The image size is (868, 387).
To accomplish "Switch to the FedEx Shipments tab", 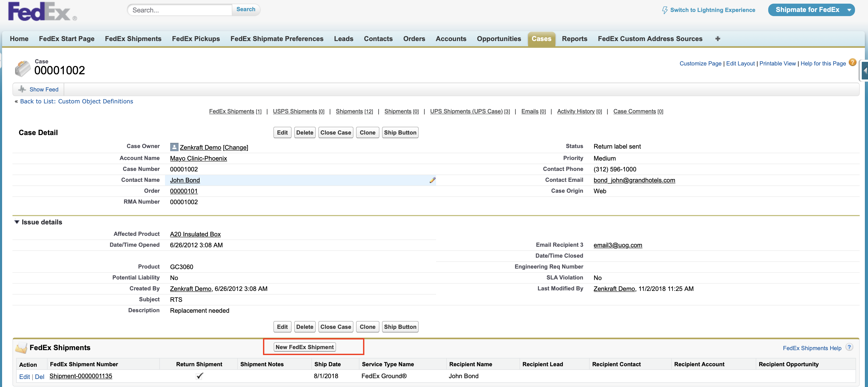I will point(133,39).
